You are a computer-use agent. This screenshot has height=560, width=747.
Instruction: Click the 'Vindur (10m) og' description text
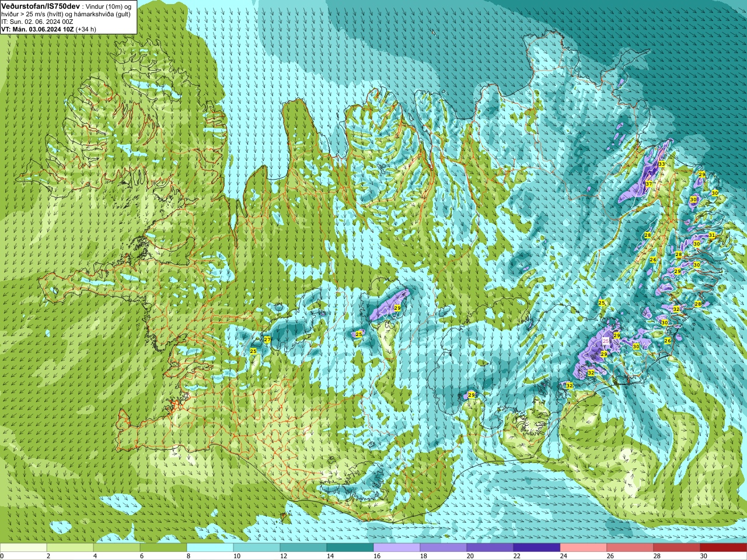pyautogui.click(x=107, y=6)
